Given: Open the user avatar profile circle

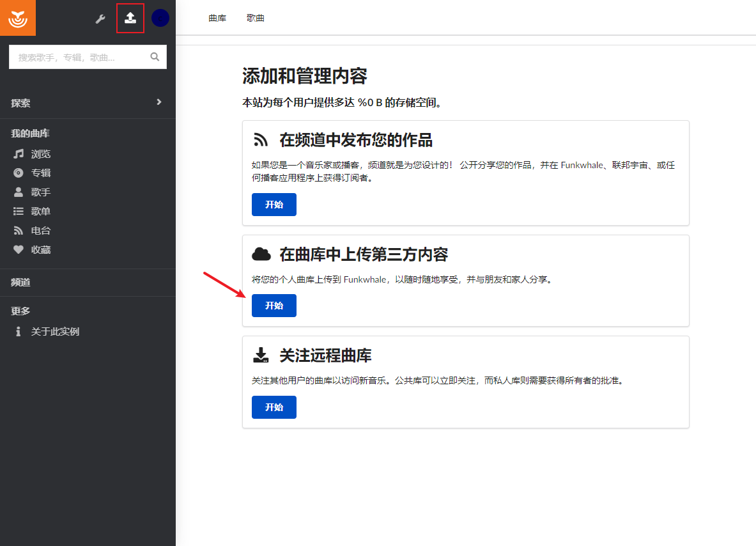Looking at the screenshot, I should click(160, 19).
